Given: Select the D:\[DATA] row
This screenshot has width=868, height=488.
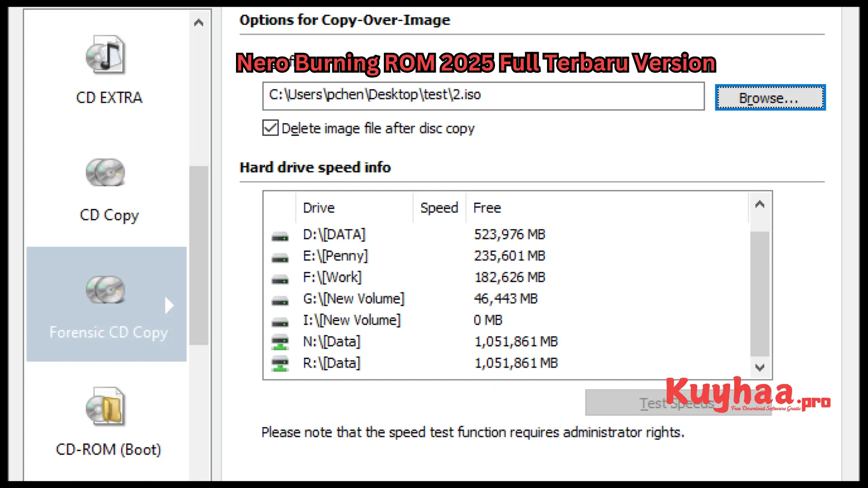Looking at the screenshot, I should pyautogui.click(x=506, y=235).
